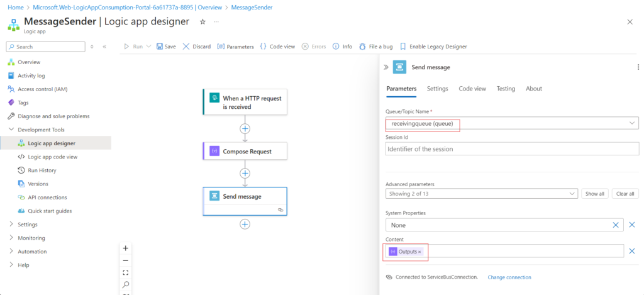This screenshot has height=295, width=644.
Task: Open Versions in sidebar
Action: (38, 184)
